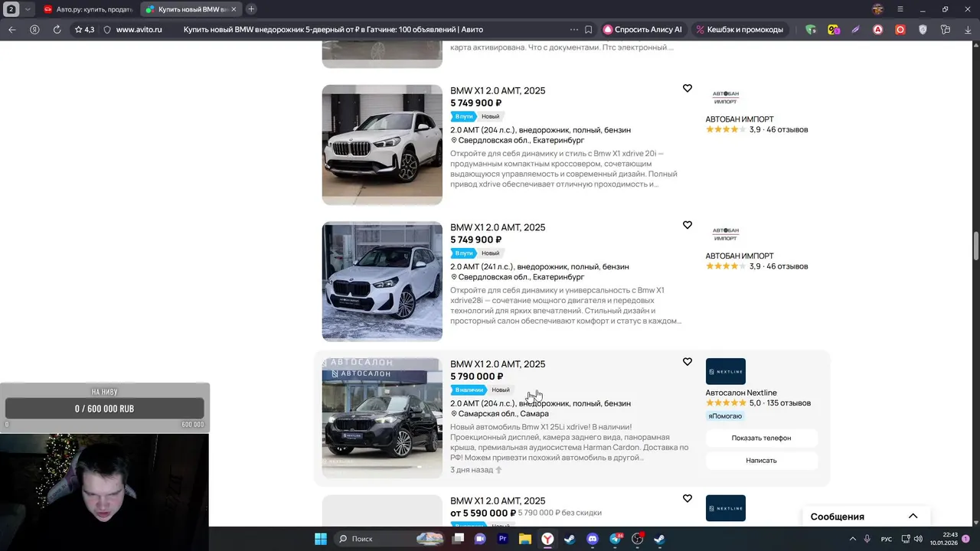The width and height of the screenshot is (980, 551).
Task: Open Task View on the taskbar
Action: [x=458, y=539]
